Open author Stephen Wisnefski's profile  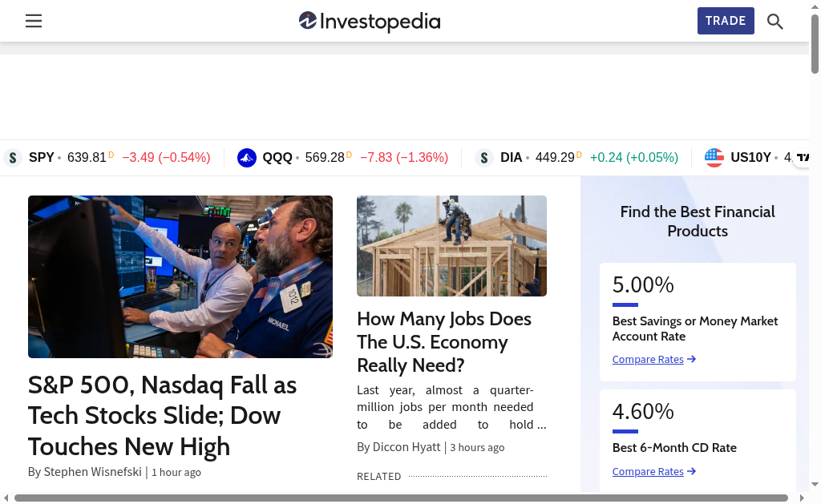93,472
